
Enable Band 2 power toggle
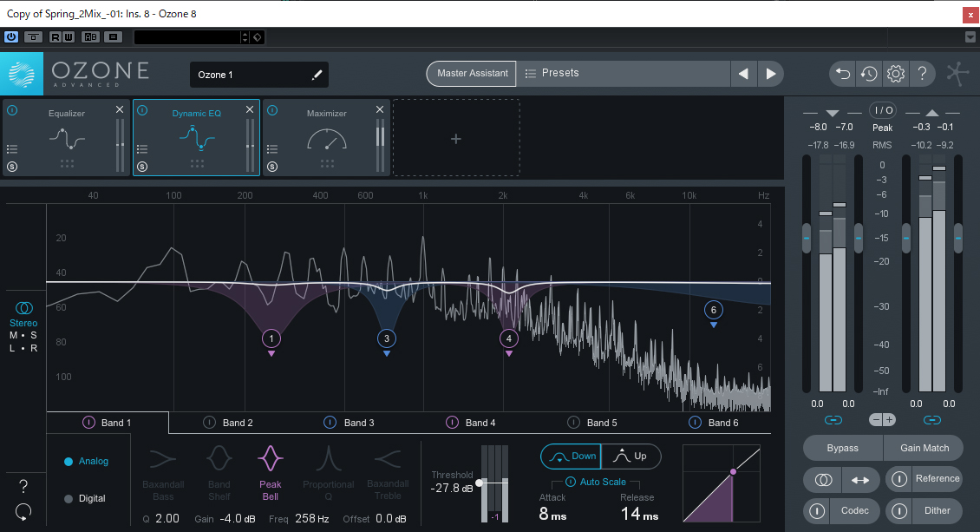tap(209, 423)
